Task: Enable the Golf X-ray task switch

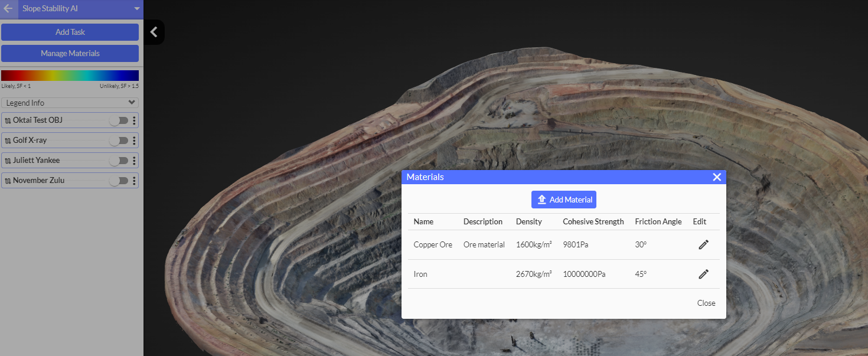Action: pos(119,141)
